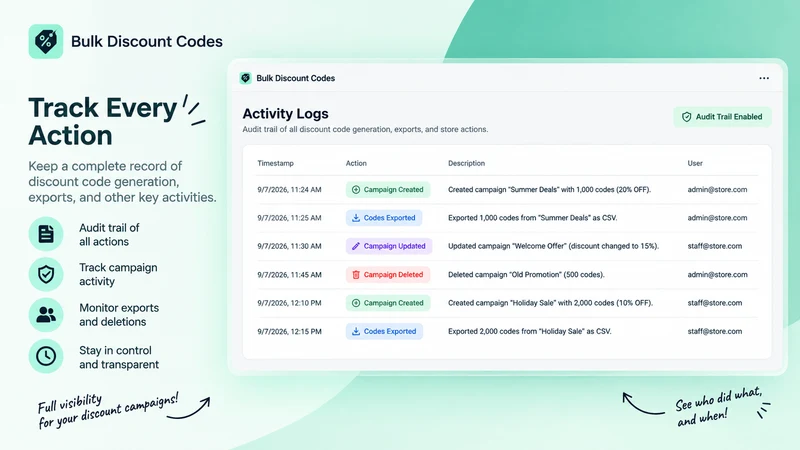Viewport: 800px width, 450px height.
Task: Click timestamp 9/7/2026, 11:30 AM
Action: (289, 246)
